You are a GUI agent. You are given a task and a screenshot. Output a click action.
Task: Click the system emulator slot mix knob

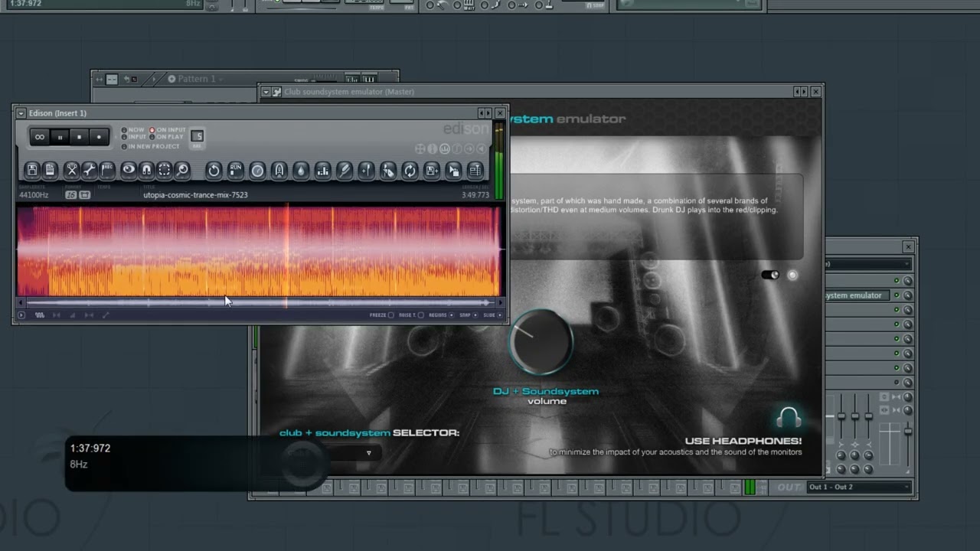click(907, 295)
